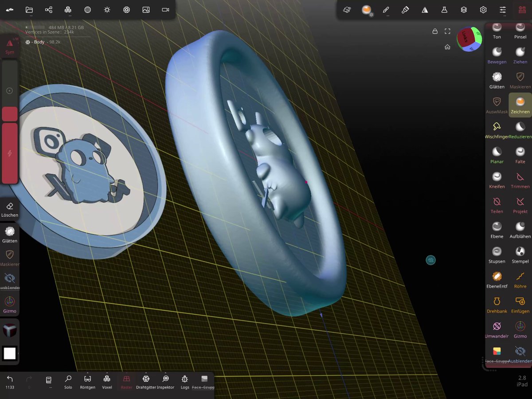This screenshot has height=399, width=532.
Task: Select the Aufblähen inflate tool
Action: (520, 230)
